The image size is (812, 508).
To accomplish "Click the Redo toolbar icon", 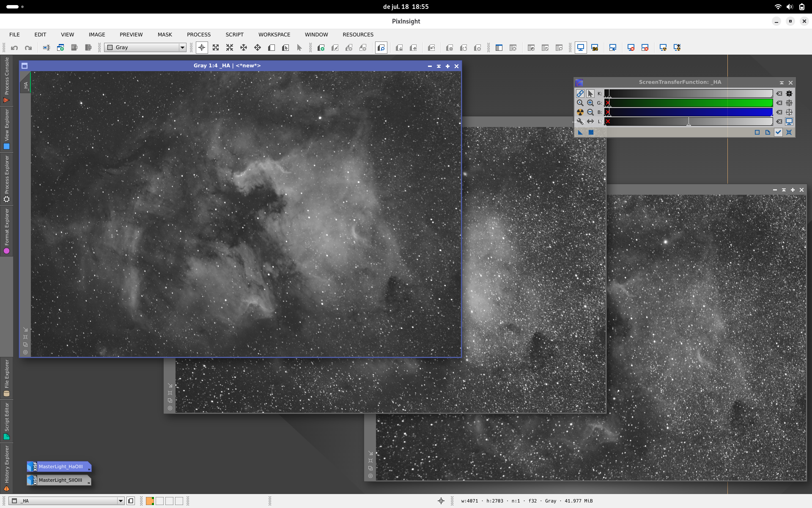I will tap(28, 48).
